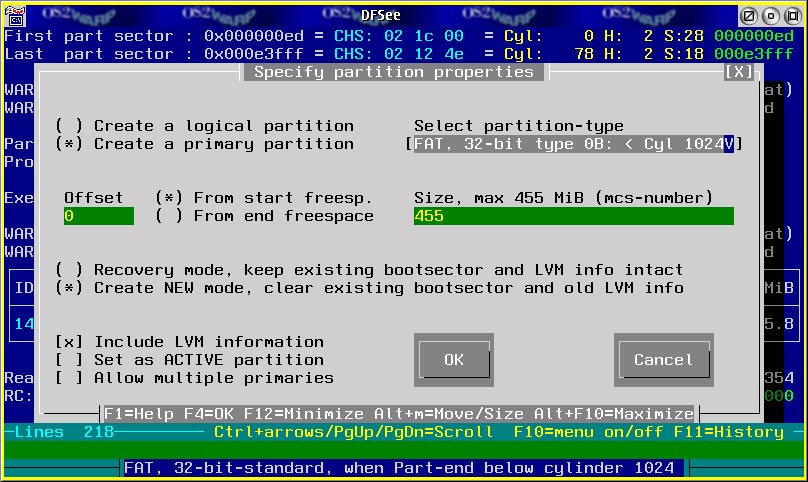Click Alt+m=Move/Size in the dialog footer
Viewport: 808px width, 482px height.
click(x=449, y=414)
